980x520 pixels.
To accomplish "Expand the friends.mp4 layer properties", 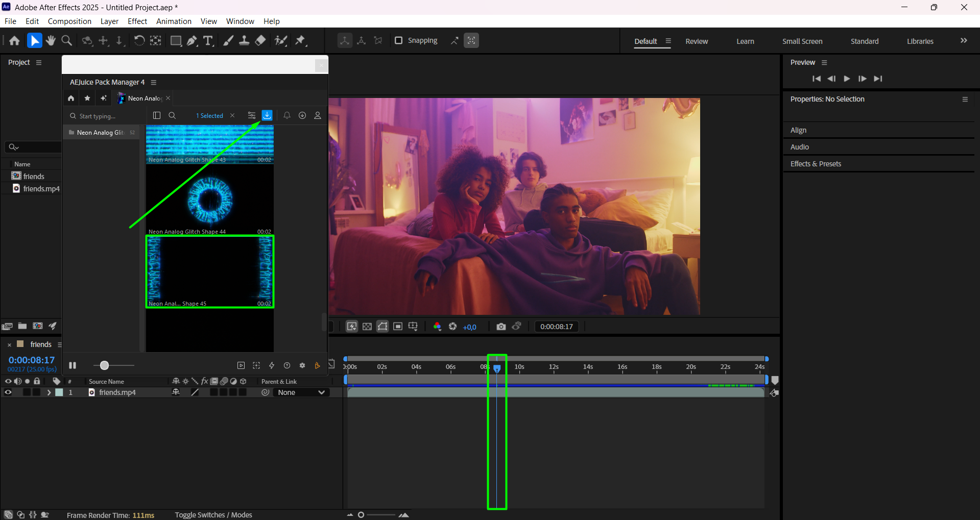I will click(x=49, y=392).
